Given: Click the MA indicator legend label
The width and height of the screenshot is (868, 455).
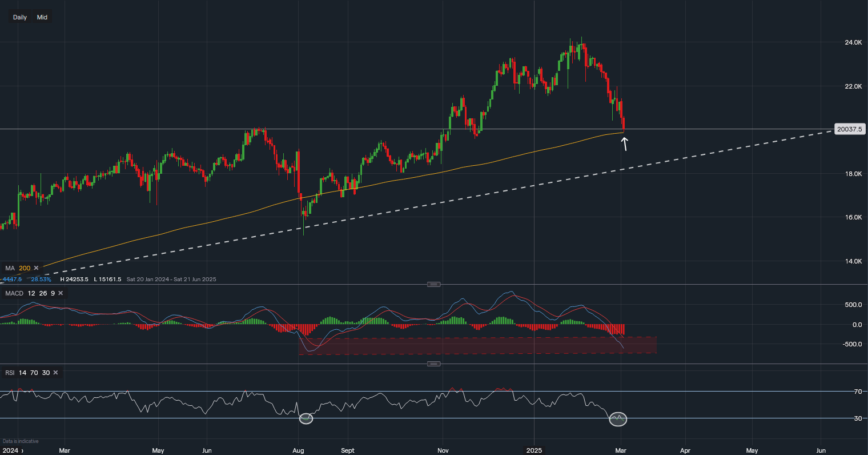Looking at the screenshot, I should pos(9,268).
